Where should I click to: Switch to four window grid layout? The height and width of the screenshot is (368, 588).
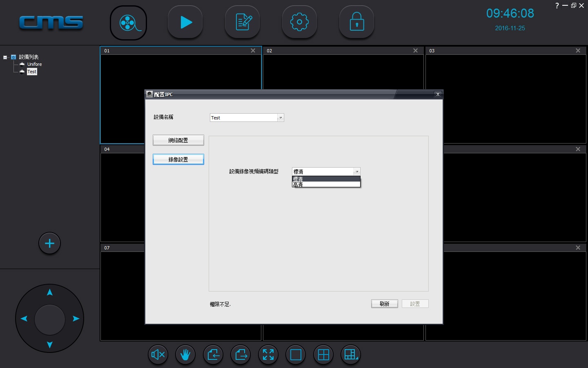click(x=323, y=355)
